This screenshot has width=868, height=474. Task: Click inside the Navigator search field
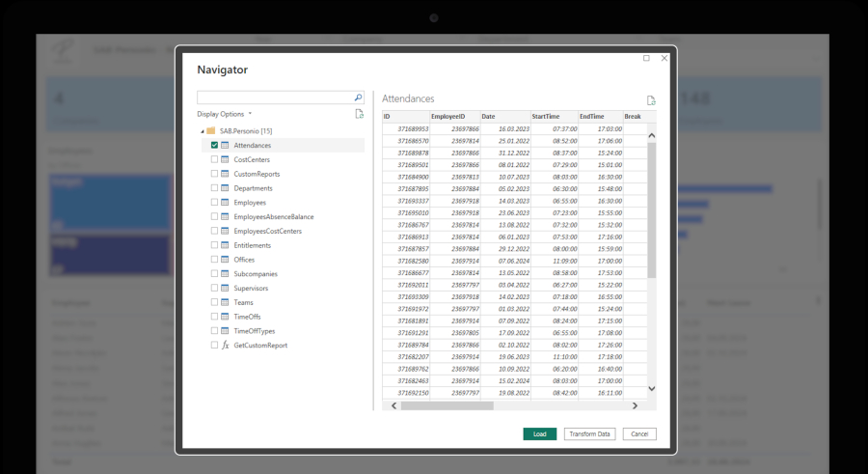[274, 98]
